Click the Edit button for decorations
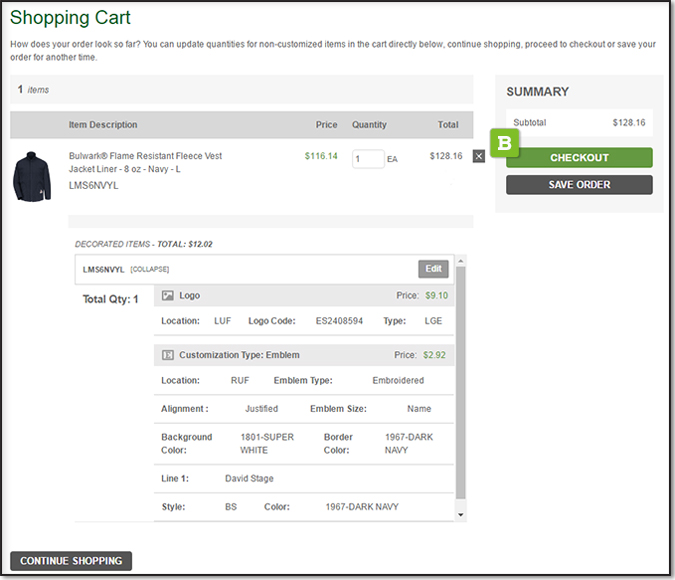Screen dimensions: 675x580 pos(433,269)
